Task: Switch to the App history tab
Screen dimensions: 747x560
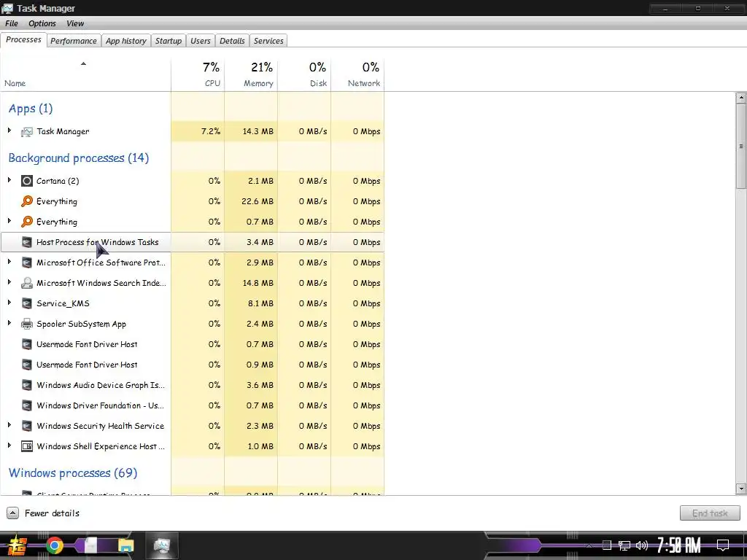Action: tap(125, 41)
